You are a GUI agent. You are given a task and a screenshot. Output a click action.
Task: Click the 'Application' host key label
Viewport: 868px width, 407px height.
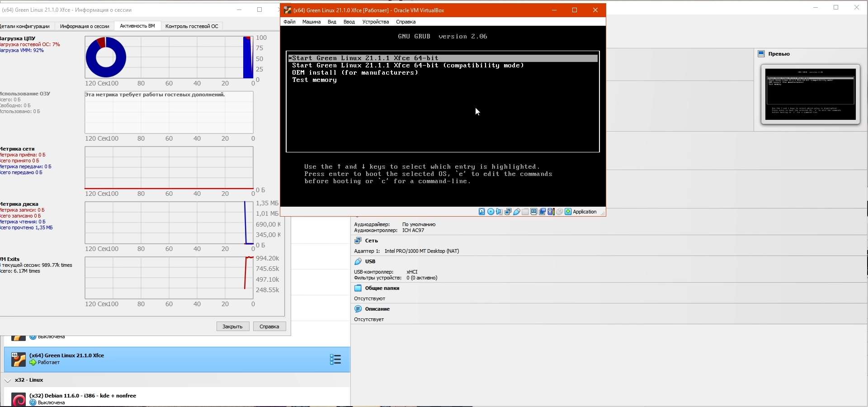coord(585,212)
